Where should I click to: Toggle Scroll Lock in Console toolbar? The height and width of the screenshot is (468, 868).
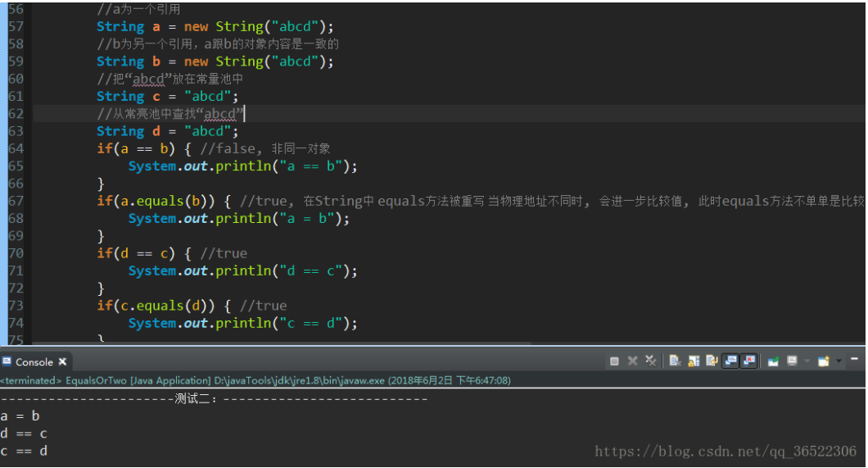694,361
